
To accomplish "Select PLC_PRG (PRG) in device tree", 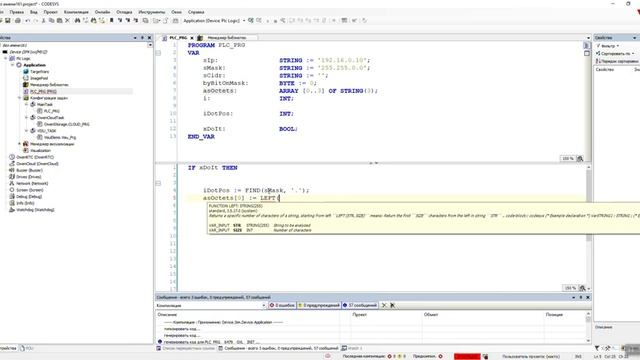I will (x=43, y=91).
